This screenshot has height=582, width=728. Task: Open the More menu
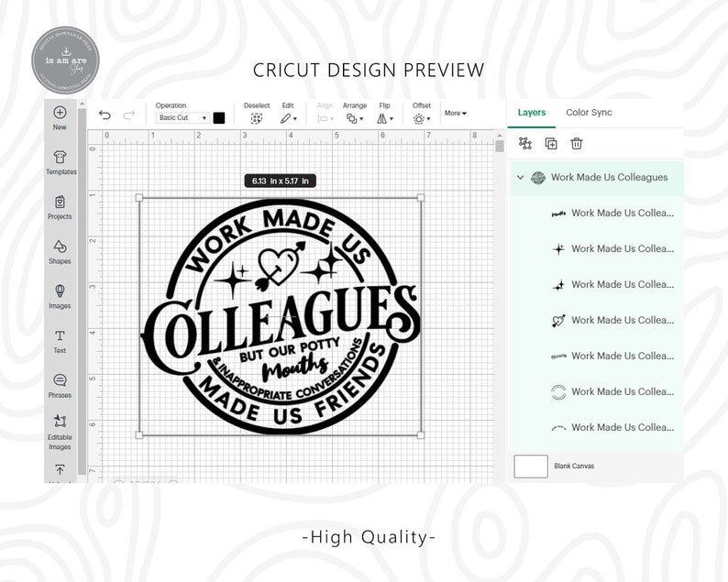(456, 113)
